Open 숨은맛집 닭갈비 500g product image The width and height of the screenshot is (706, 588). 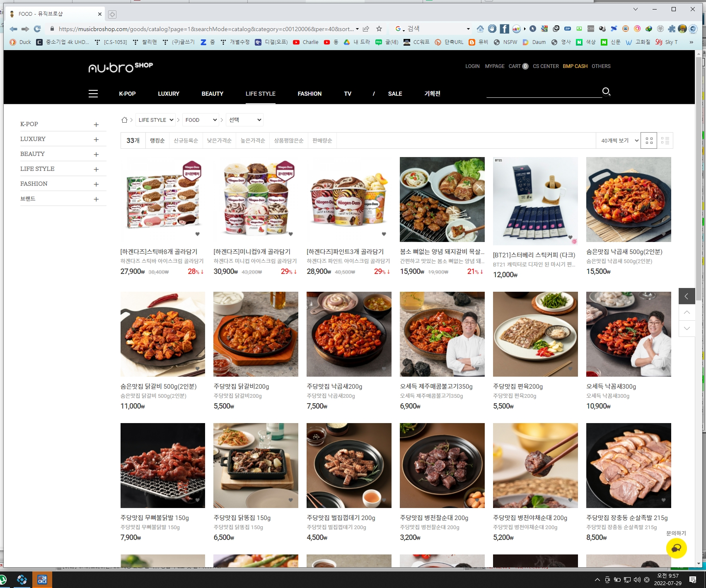click(163, 334)
